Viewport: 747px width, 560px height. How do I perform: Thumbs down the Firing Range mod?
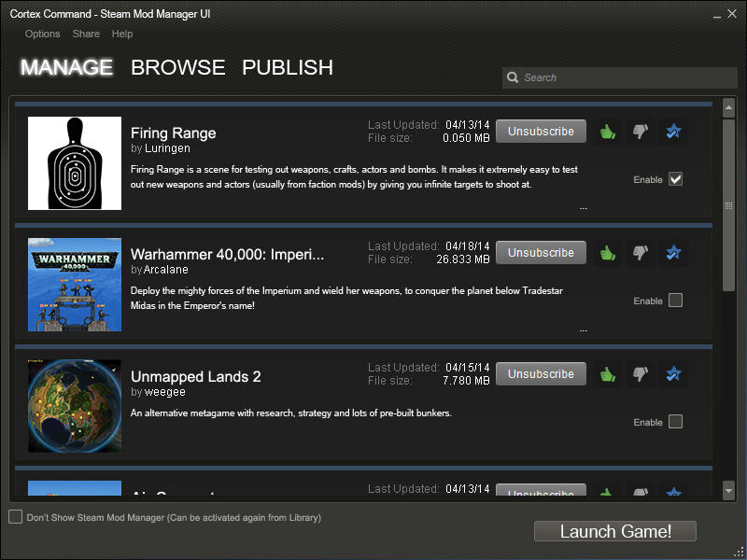click(641, 132)
